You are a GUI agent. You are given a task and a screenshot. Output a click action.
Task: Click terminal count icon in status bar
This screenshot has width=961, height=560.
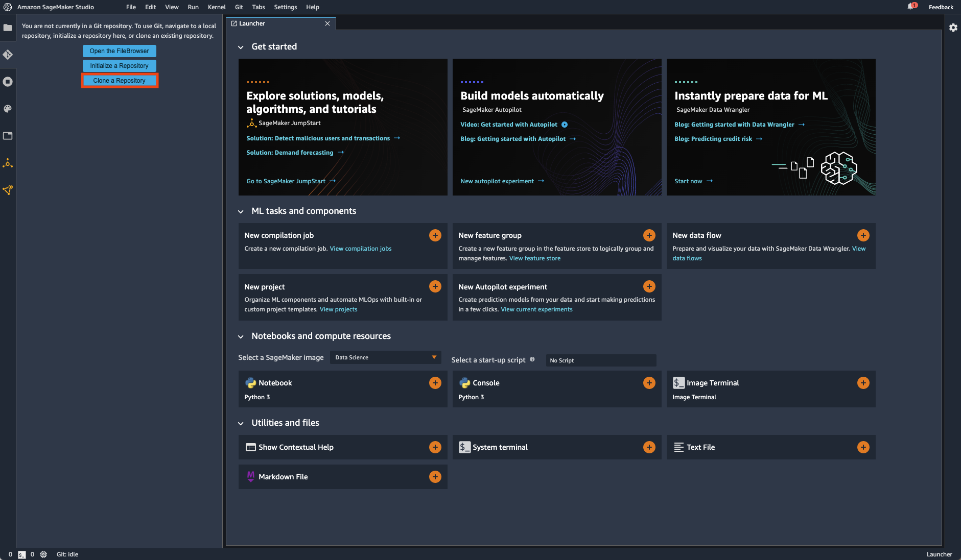[21, 554]
